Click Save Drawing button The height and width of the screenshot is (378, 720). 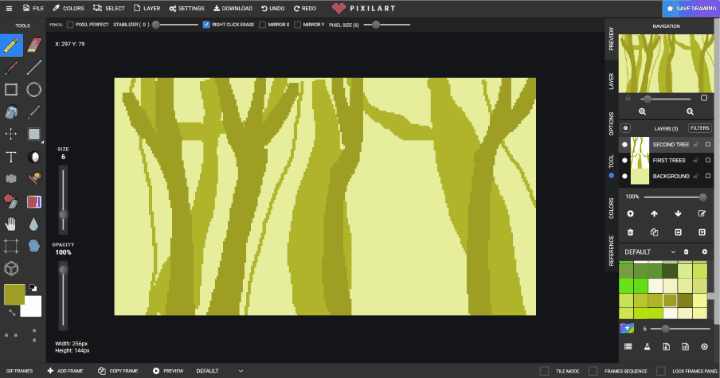[x=691, y=8]
